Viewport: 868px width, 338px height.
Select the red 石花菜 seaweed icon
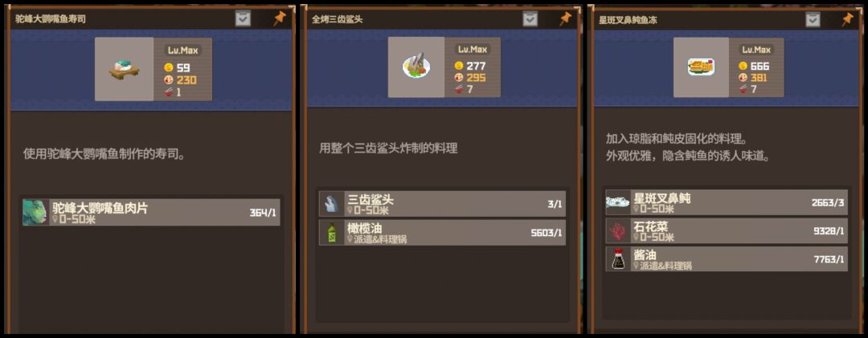coord(618,230)
